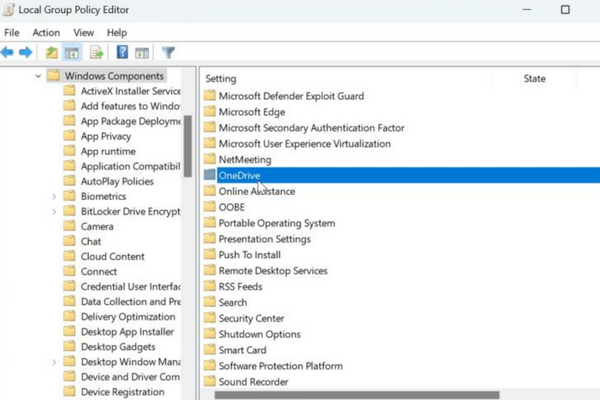Click the Filter funnel toolbar icon
Screen dimensions: 600x400
click(x=168, y=52)
